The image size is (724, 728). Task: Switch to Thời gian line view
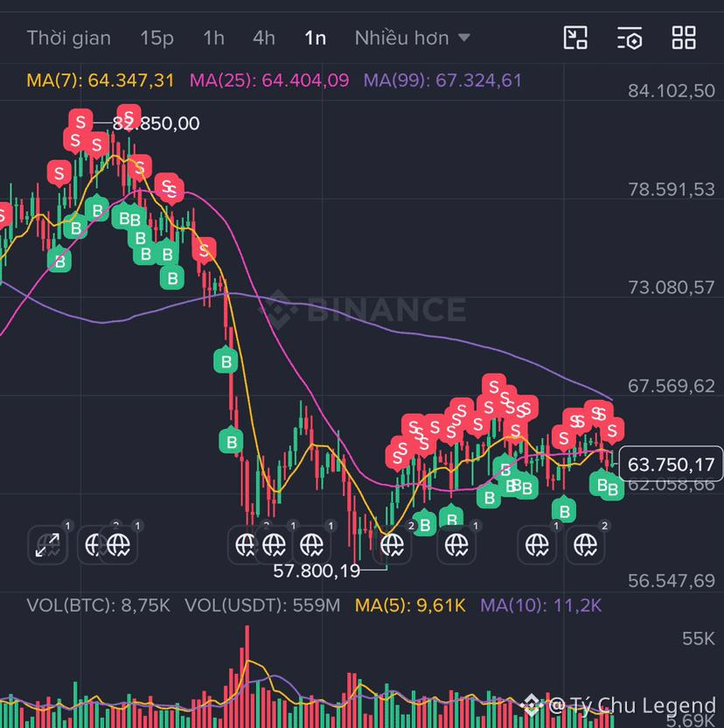click(69, 38)
